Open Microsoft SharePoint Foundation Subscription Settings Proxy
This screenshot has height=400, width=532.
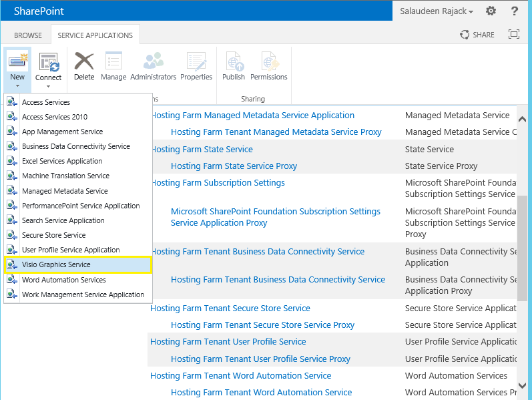[276, 217]
